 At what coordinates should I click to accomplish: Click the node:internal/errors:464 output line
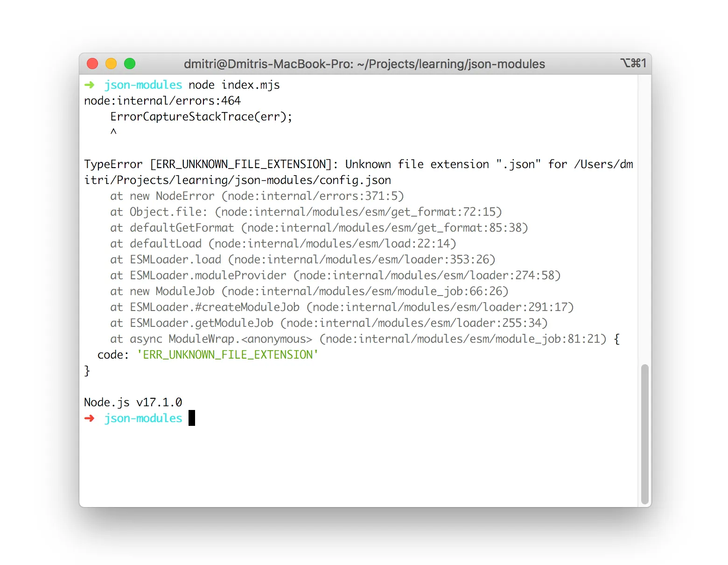pyautogui.click(x=162, y=100)
